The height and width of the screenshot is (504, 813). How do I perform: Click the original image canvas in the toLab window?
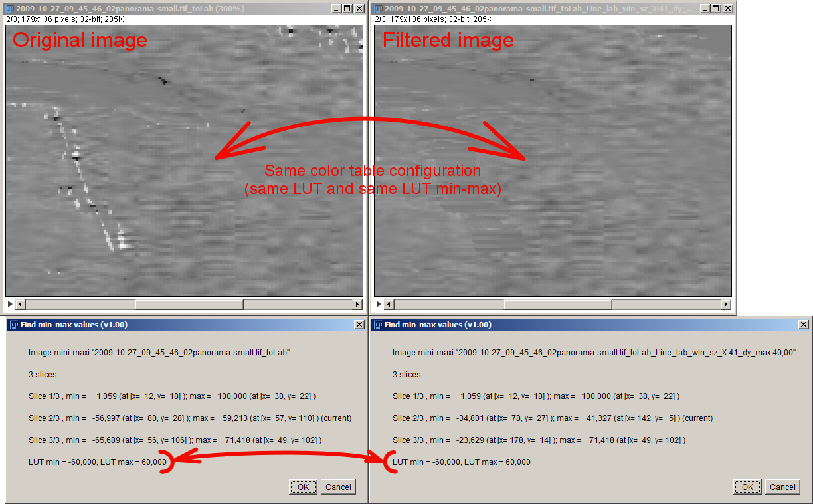(184, 161)
